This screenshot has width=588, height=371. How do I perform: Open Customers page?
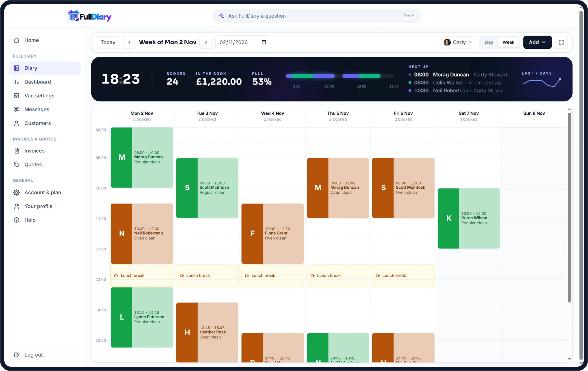click(x=44, y=123)
